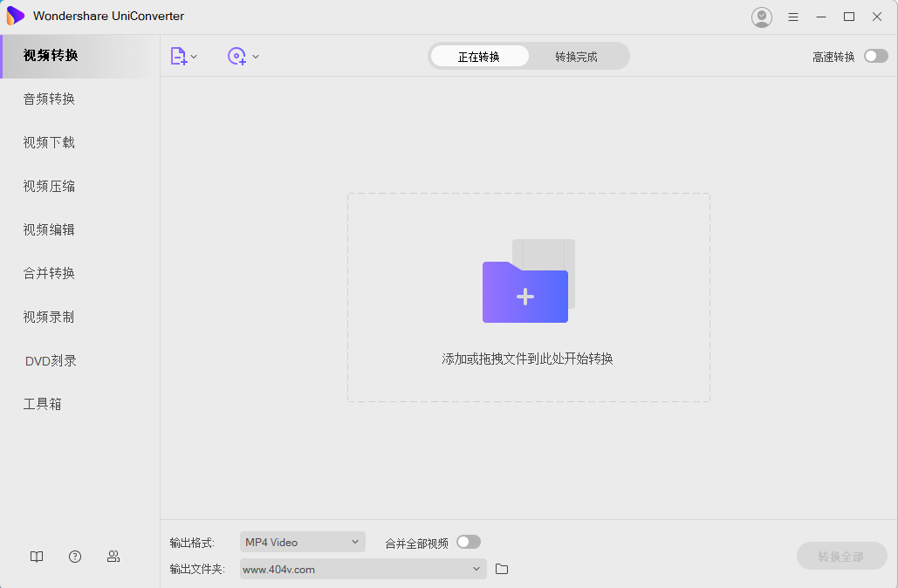Click the 转换全部 button
898x588 pixels.
click(840, 556)
